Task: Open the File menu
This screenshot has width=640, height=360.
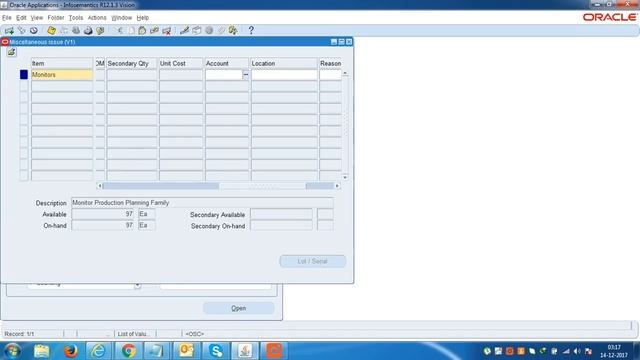Action: point(7,18)
